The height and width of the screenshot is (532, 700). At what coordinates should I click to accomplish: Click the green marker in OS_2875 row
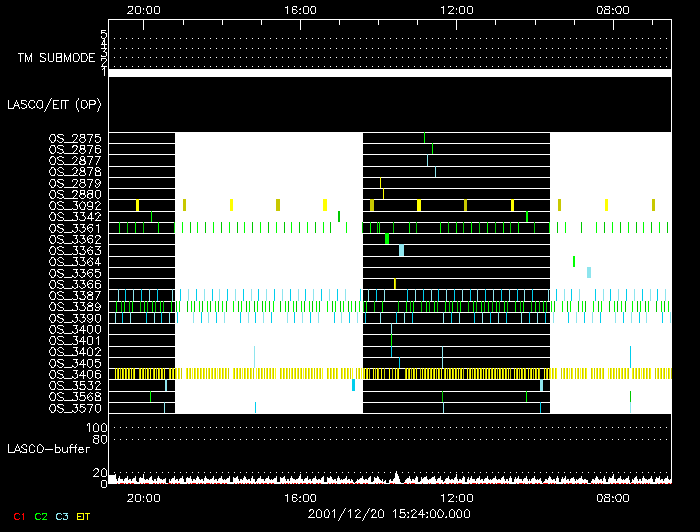424,138
